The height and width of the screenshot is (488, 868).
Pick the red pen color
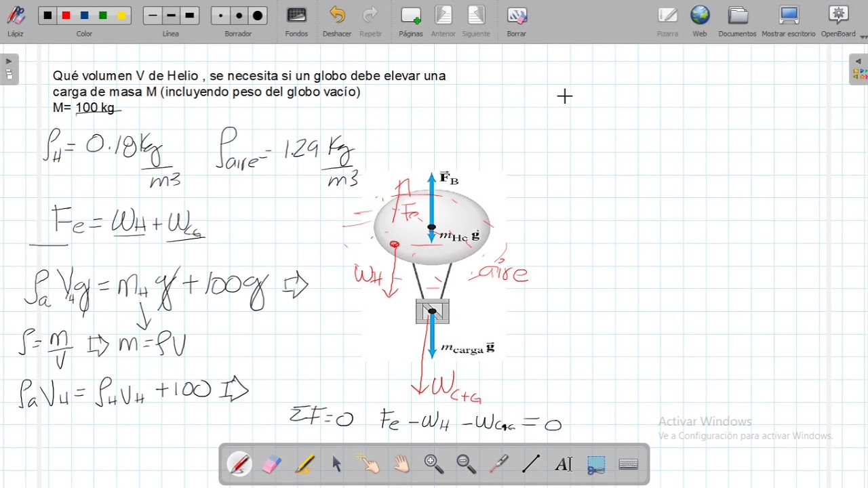point(66,16)
